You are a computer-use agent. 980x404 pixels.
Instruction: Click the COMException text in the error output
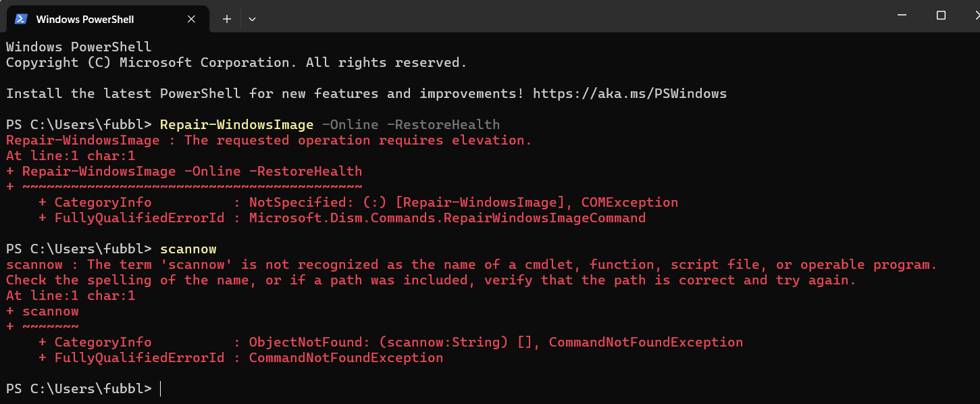(629, 202)
